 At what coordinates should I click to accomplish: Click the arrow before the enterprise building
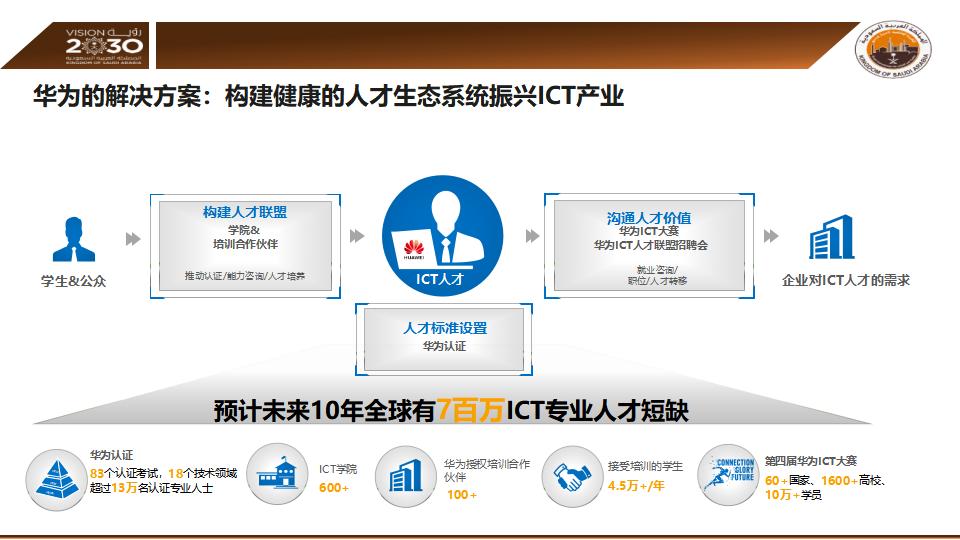(771, 236)
